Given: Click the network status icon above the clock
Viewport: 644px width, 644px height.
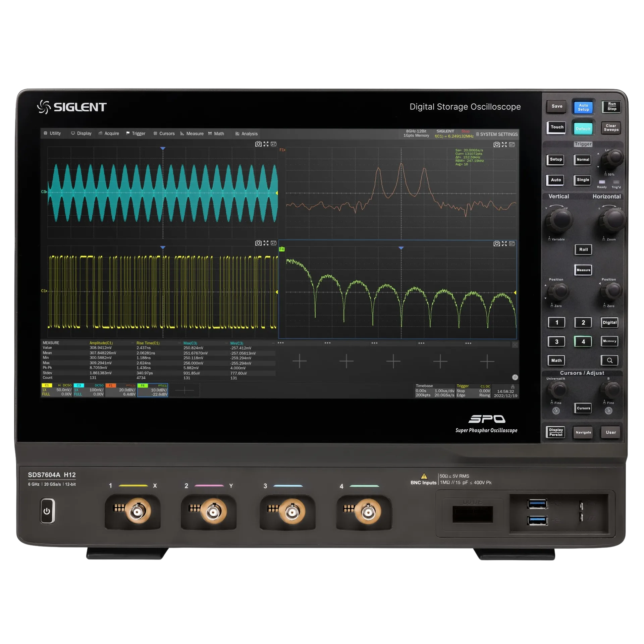Looking at the screenshot, I should pyautogui.click(x=513, y=387).
